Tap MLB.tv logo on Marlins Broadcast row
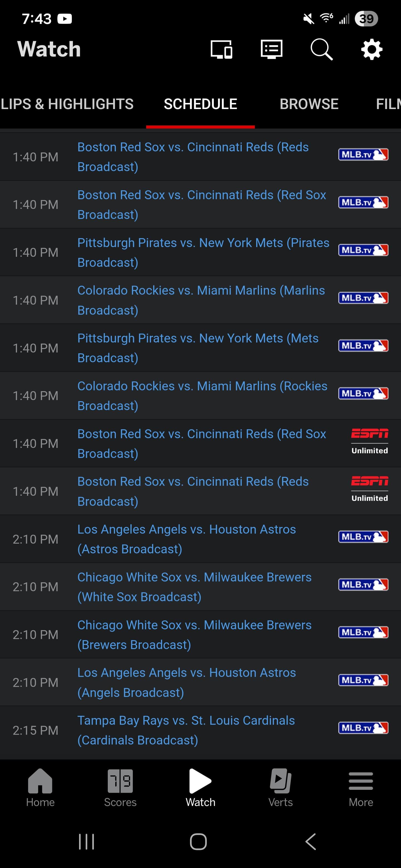401x868 pixels. [363, 298]
